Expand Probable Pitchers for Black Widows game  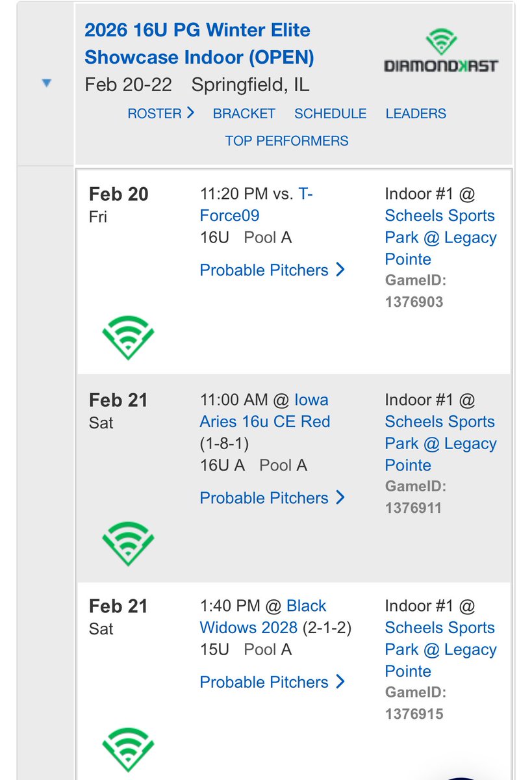coord(272,682)
